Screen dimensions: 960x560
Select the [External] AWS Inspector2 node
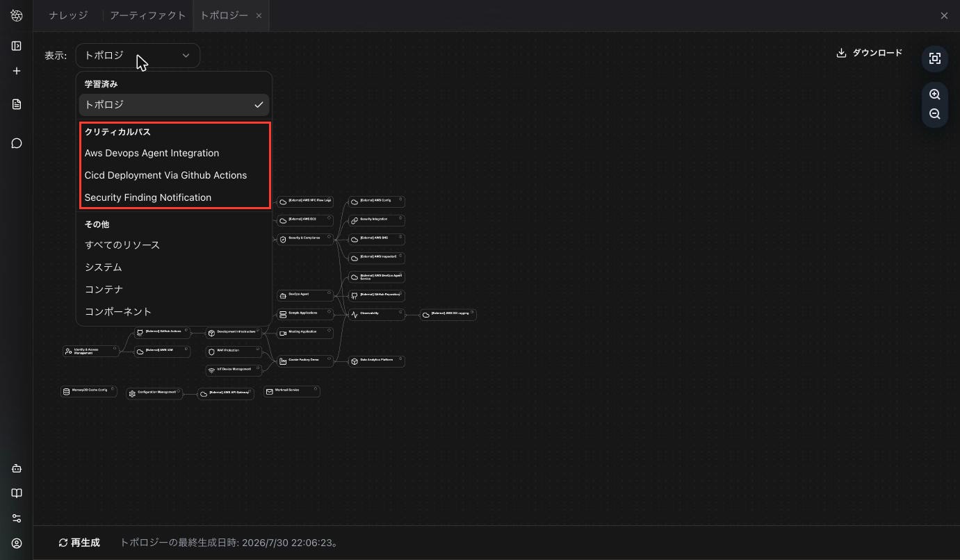point(376,258)
